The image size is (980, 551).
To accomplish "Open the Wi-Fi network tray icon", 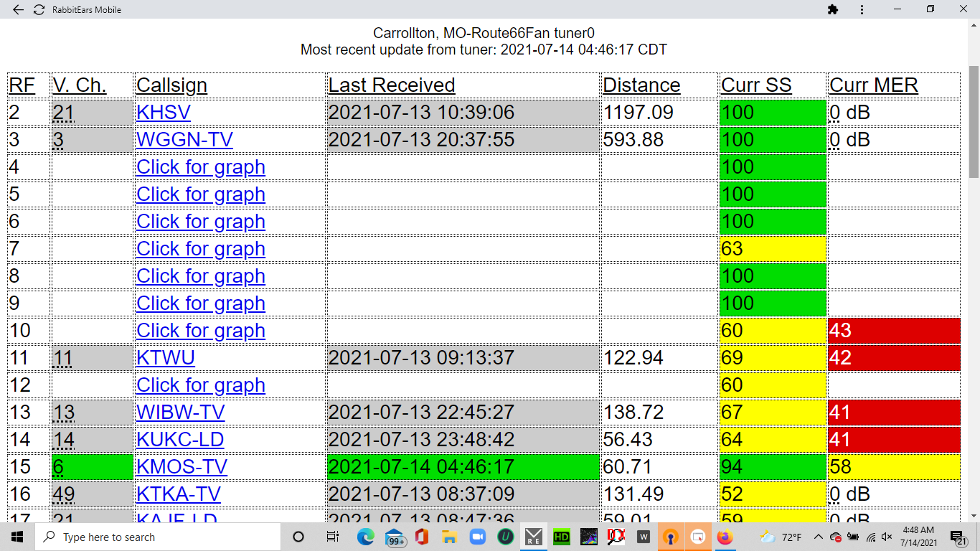I will click(x=870, y=537).
